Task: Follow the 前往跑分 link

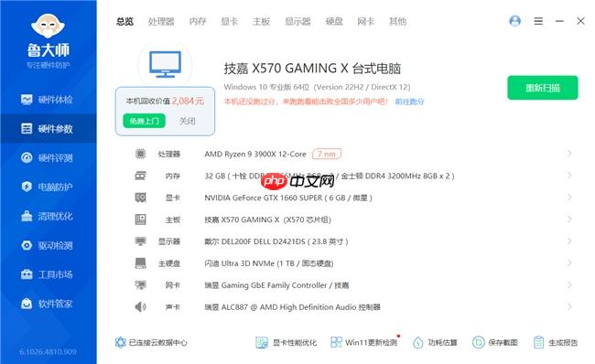Action: [x=409, y=102]
